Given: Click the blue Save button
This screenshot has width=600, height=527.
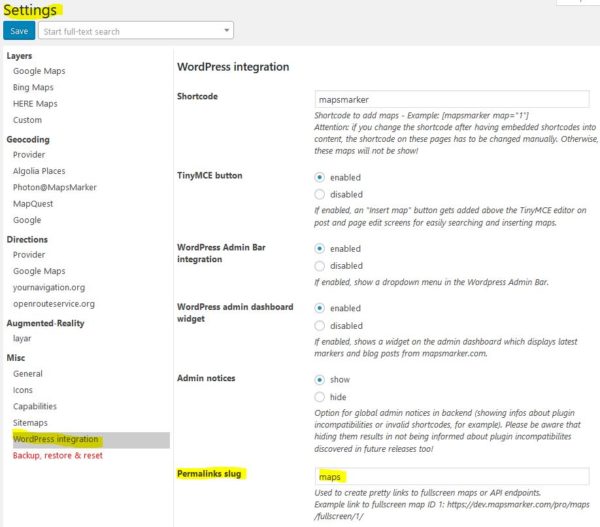Looking at the screenshot, I should pyautogui.click(x=19, y=31).
